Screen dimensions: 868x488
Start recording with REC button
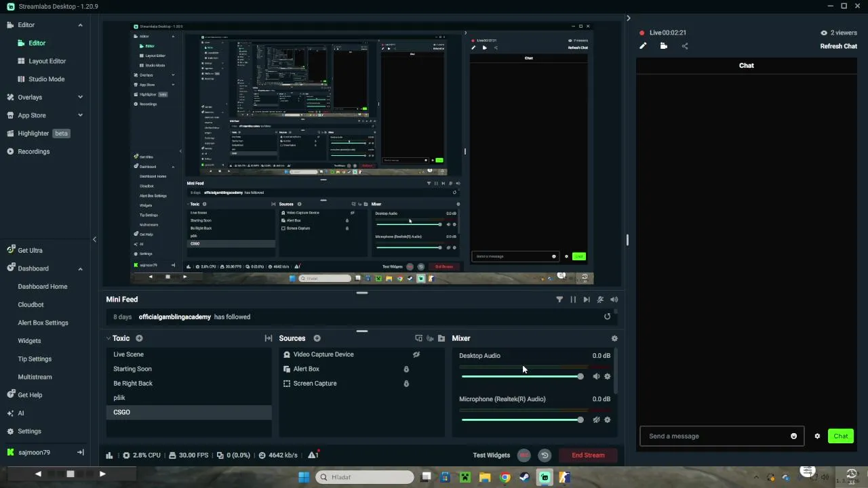point(524,455)
